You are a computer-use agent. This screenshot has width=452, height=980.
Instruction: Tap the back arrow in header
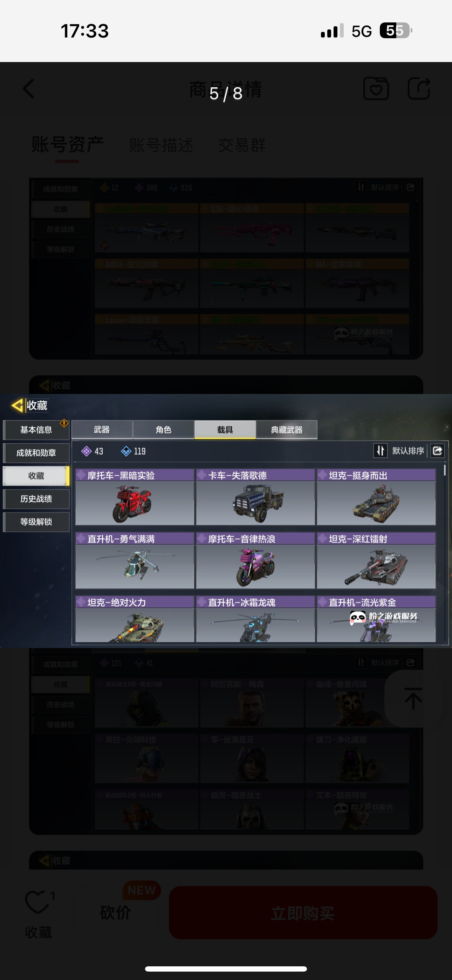coord(29,89)
